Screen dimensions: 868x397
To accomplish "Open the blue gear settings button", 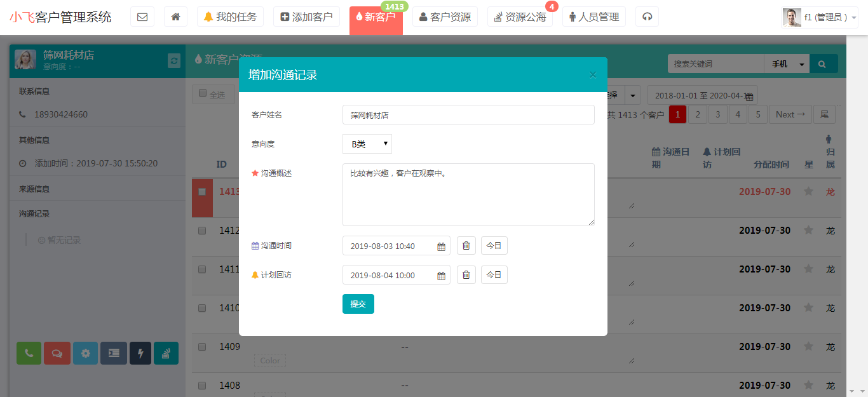I will [x=85, y=353].
